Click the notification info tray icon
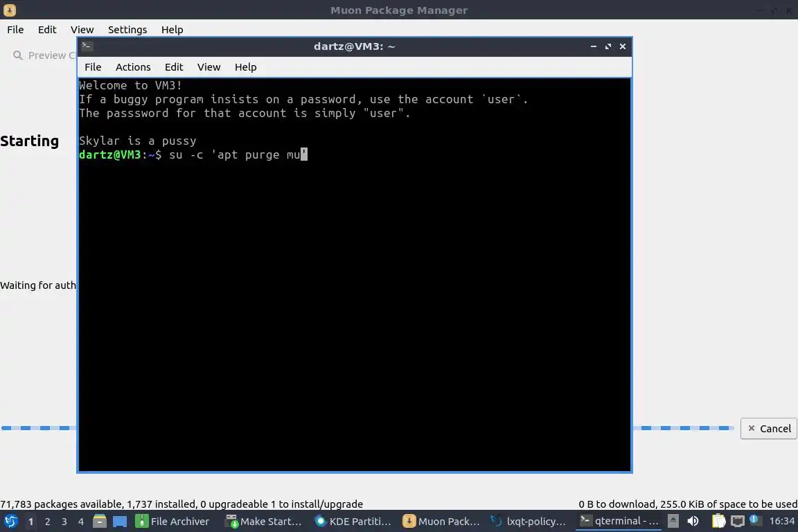This screenshot has width=798, height=532. click(x=755, y=520)
